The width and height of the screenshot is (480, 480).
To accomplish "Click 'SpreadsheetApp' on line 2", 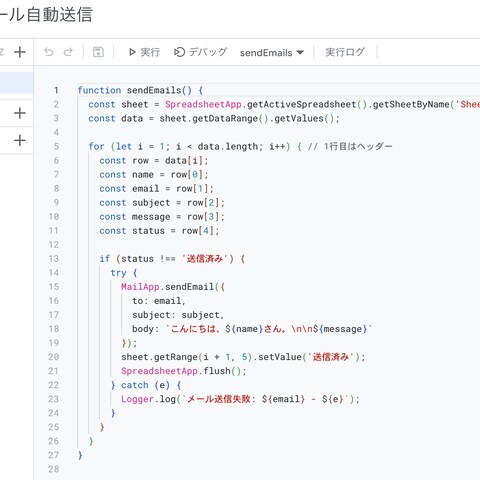I will point(203,105).
